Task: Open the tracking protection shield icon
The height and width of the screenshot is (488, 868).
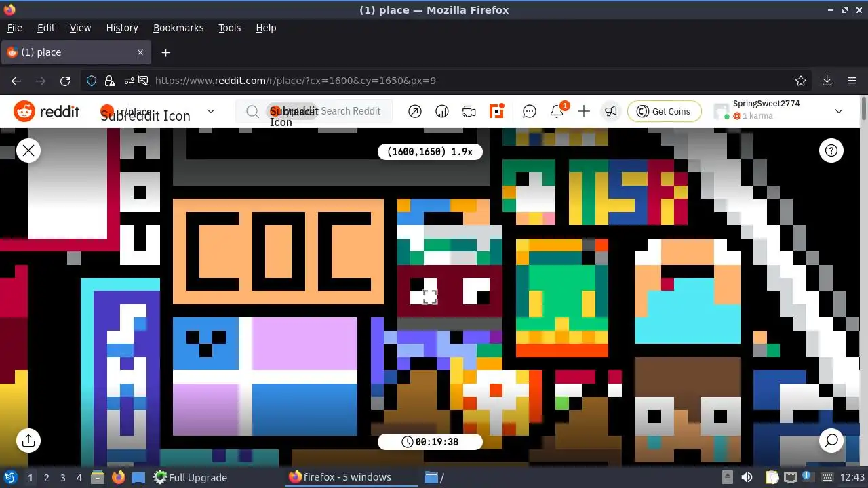Action: coord(92,81)
